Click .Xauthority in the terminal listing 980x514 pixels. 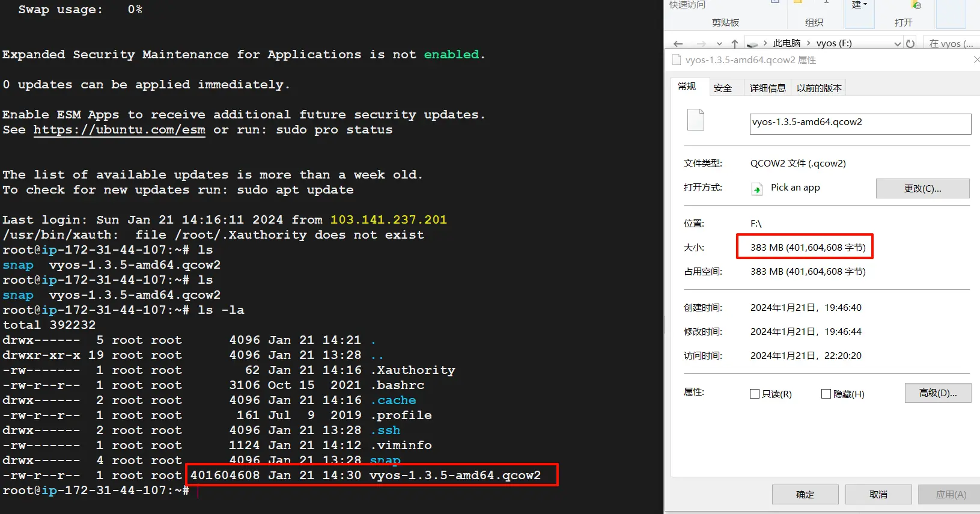413,370
